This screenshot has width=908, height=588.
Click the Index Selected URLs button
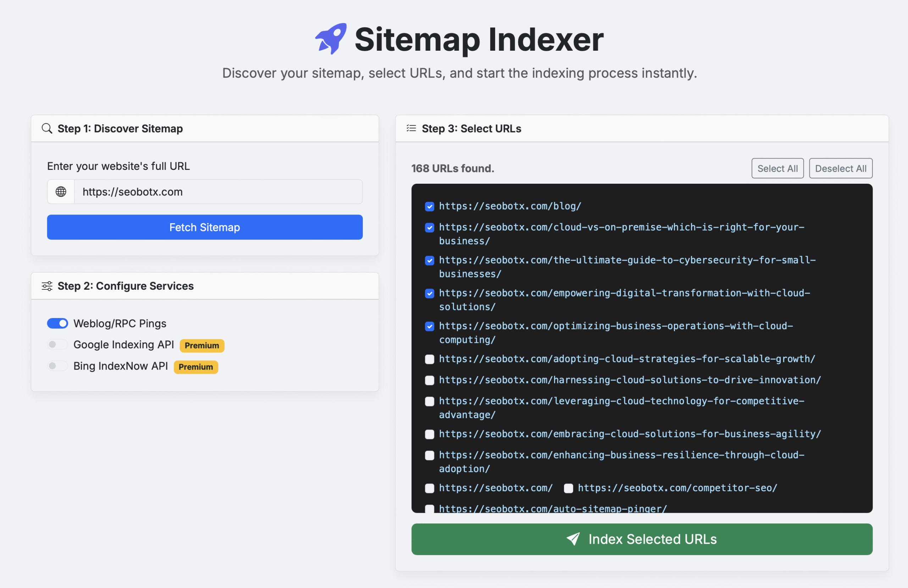pyautogui.click(x=642, y=539)
